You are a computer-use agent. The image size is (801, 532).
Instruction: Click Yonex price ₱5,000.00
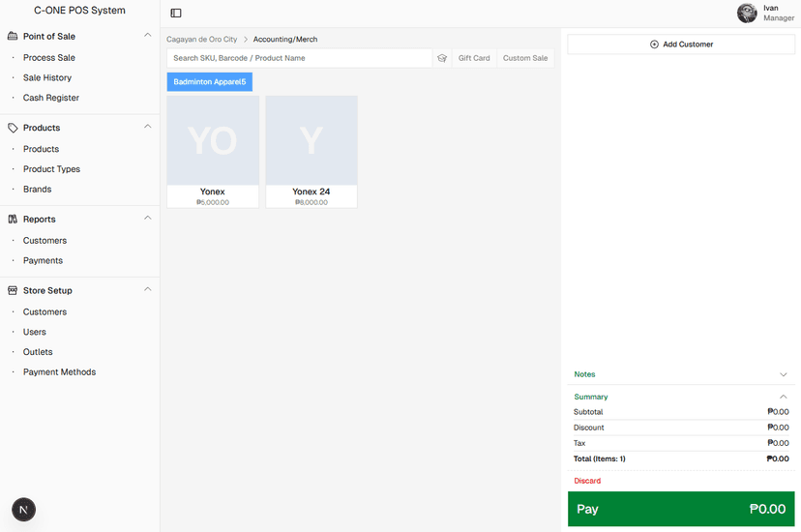(x=213, y=202)
